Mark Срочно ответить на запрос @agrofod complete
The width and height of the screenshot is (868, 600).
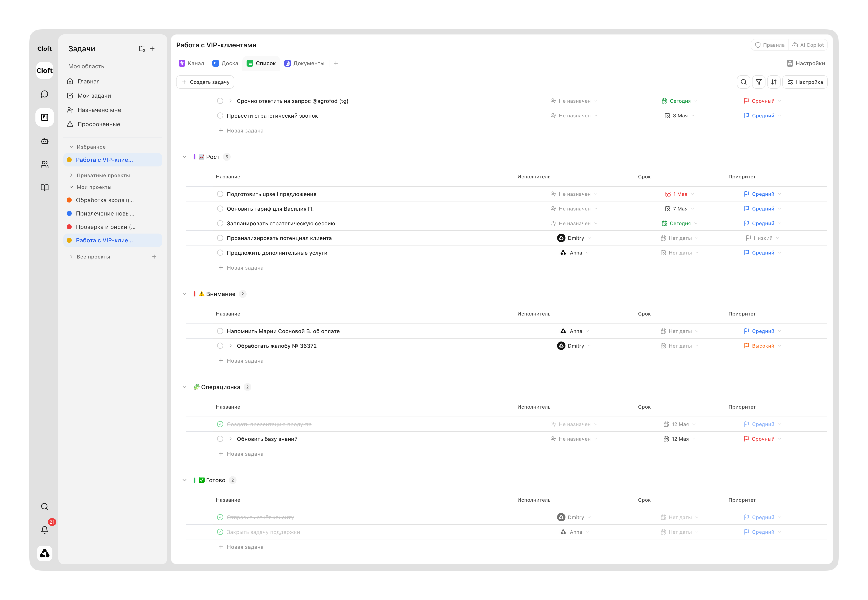click(220, 101)
